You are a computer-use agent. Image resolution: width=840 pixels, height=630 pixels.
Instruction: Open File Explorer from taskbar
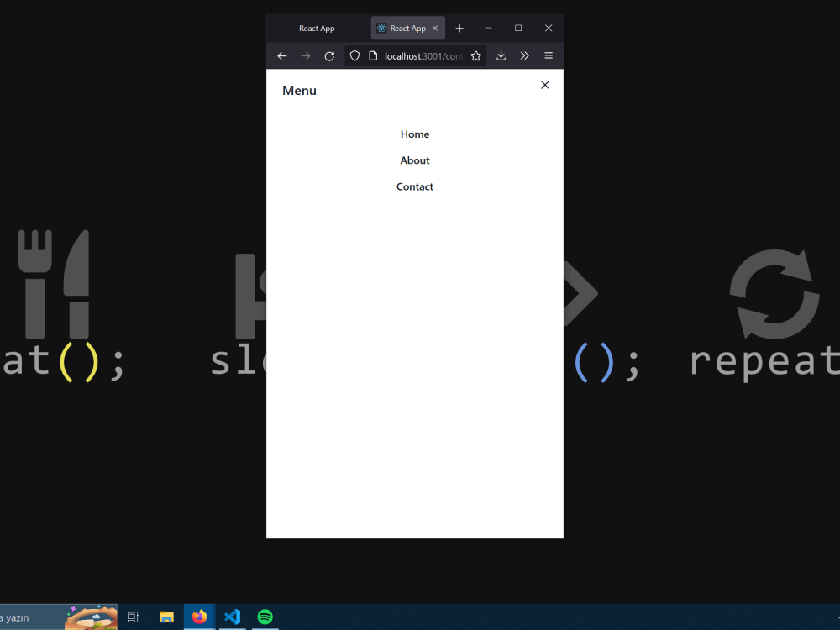click(x=166, y=617)
